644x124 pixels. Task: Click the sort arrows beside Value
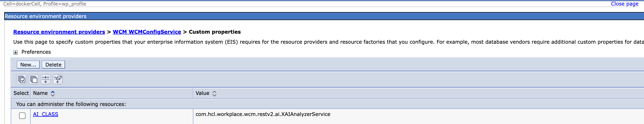coord(214,93)
